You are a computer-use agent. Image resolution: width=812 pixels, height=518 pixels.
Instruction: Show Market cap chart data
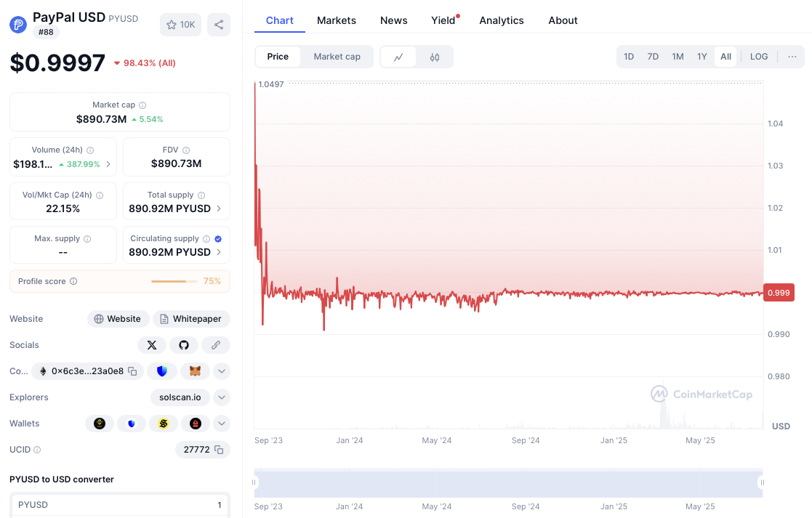pos(337,57)
